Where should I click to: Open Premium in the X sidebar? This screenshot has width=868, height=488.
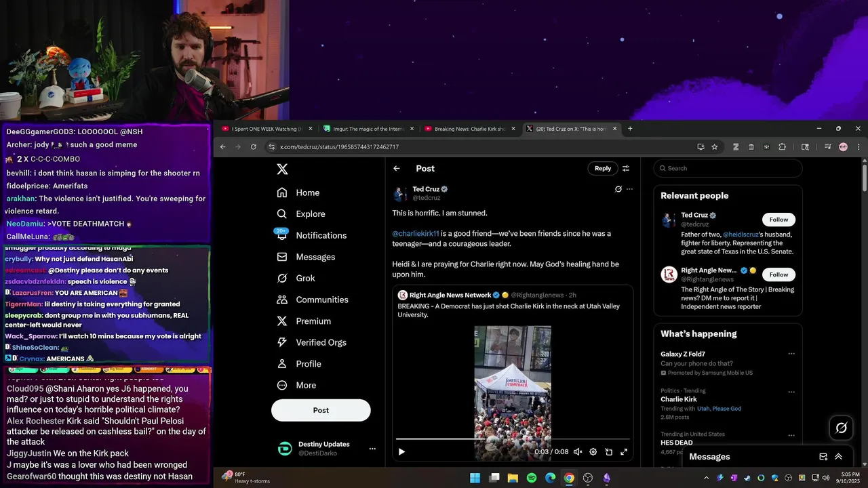[304, 321]
